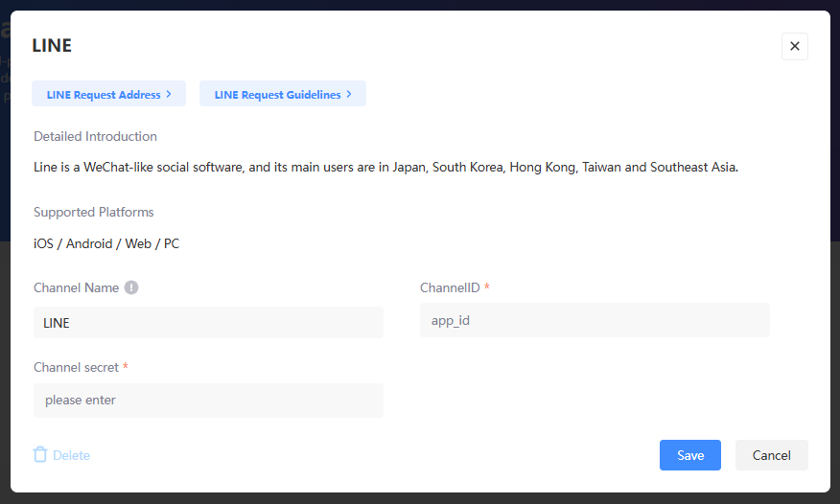Viewport: 840px width, 504px height.
Task: Open the LINE Request Guidelines link
Action: 277,95
